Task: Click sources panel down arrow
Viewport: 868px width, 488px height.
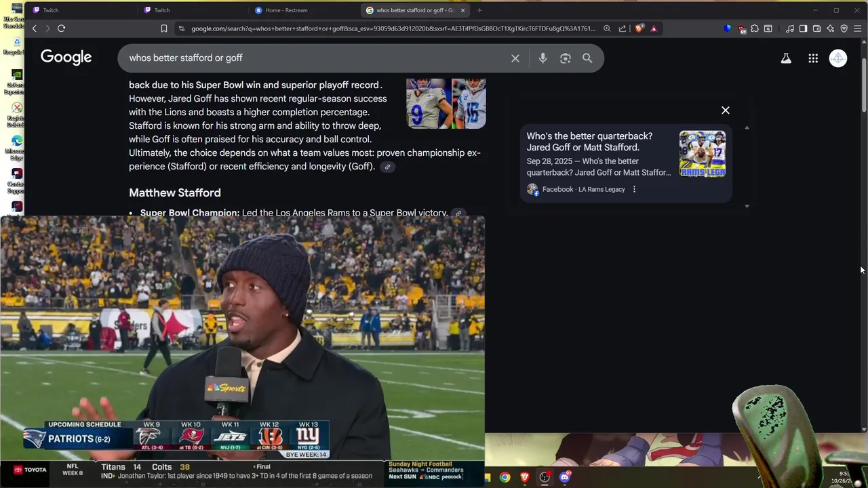Action: (747, 206)
